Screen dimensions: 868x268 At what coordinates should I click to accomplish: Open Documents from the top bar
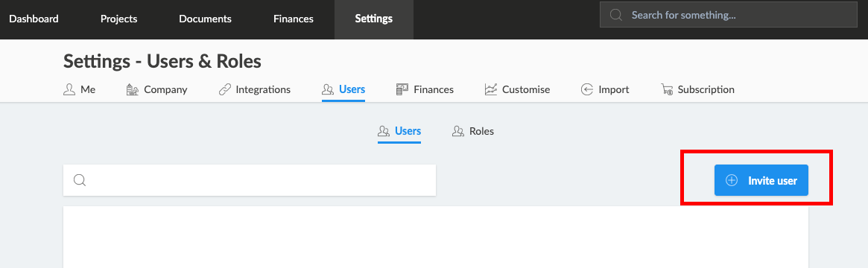(x=206, y=19)
